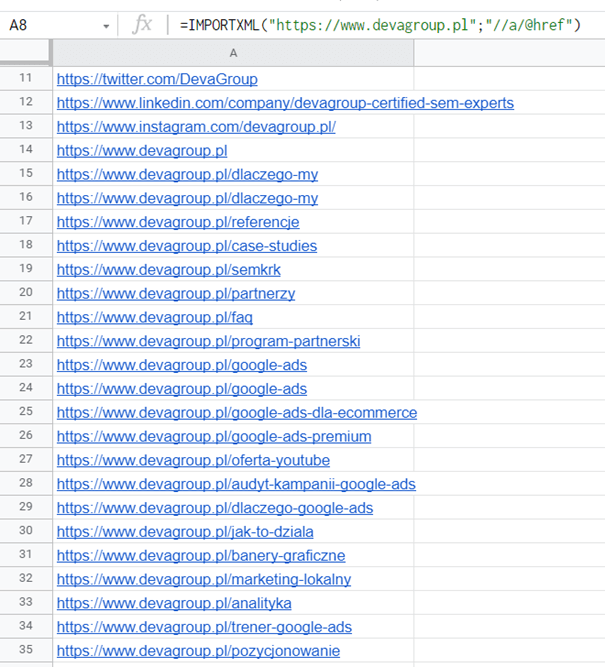Click the devagroup.pl/faq link
605x667 pixels.
tap(155, 318)
